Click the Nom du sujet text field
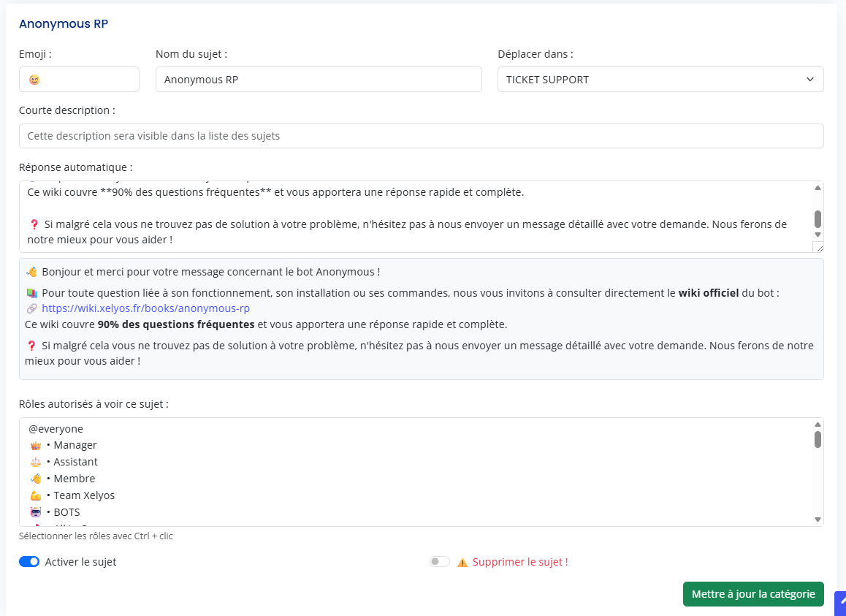 tap(319, 80)
